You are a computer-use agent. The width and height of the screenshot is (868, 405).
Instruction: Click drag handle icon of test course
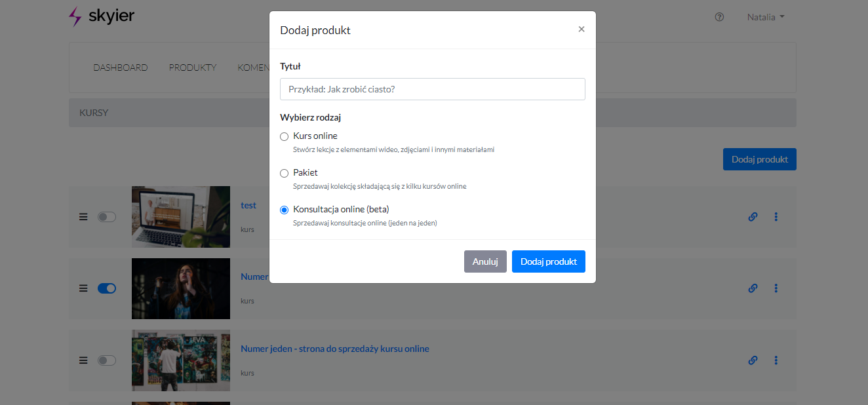coord(83,217)
